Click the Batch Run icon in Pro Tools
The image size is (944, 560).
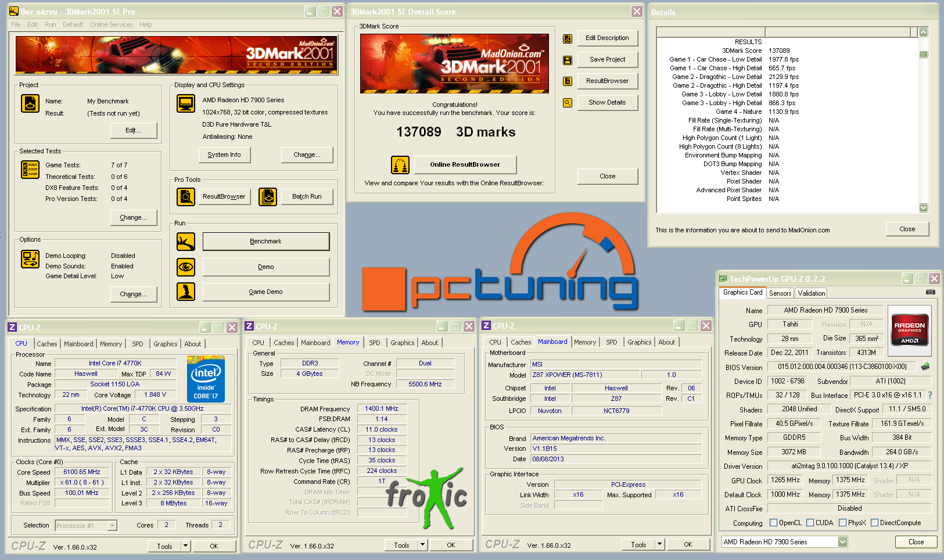268,197
